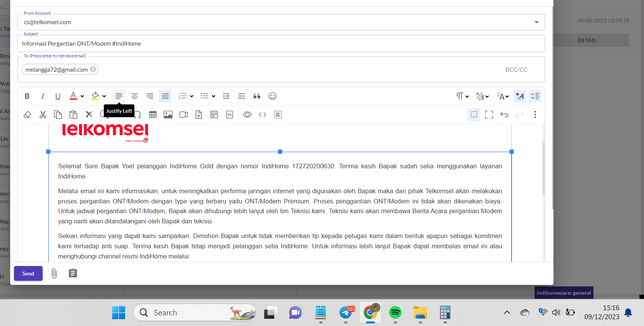Select all content with dotted-lines icon
This screenshot has height=326, width=644.
pos(278,115)
